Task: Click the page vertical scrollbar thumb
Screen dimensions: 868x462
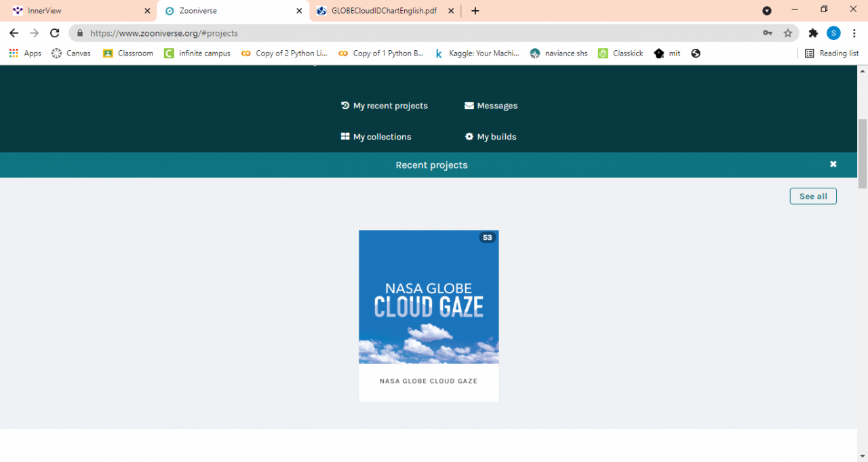Action: coord(863,154)
